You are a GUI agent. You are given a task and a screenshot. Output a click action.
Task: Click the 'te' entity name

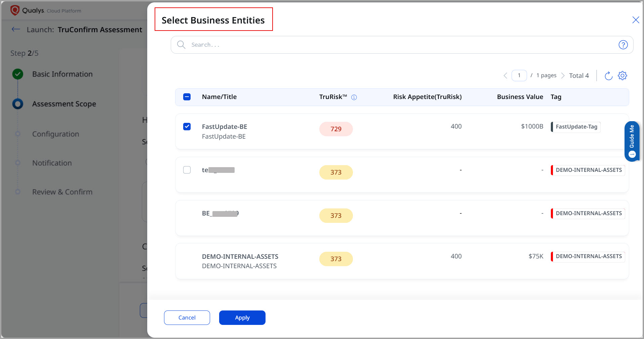coord(218,170)
